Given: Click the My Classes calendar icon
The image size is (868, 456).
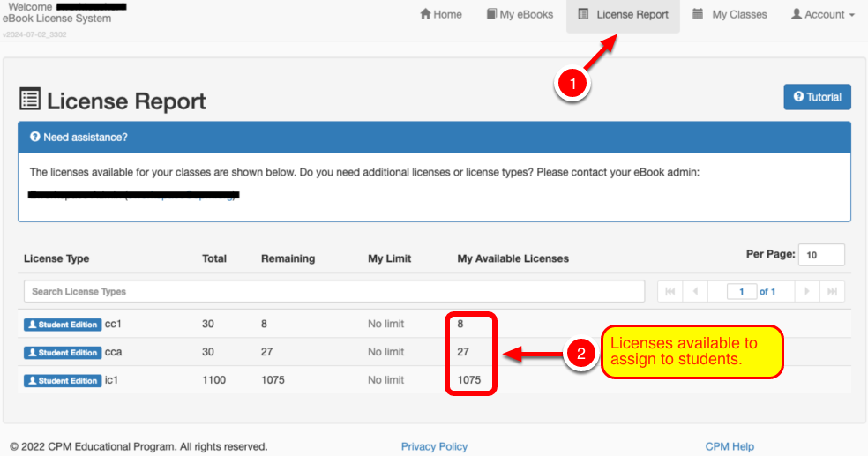Looking at the screenshot, I should pos(698,14).
